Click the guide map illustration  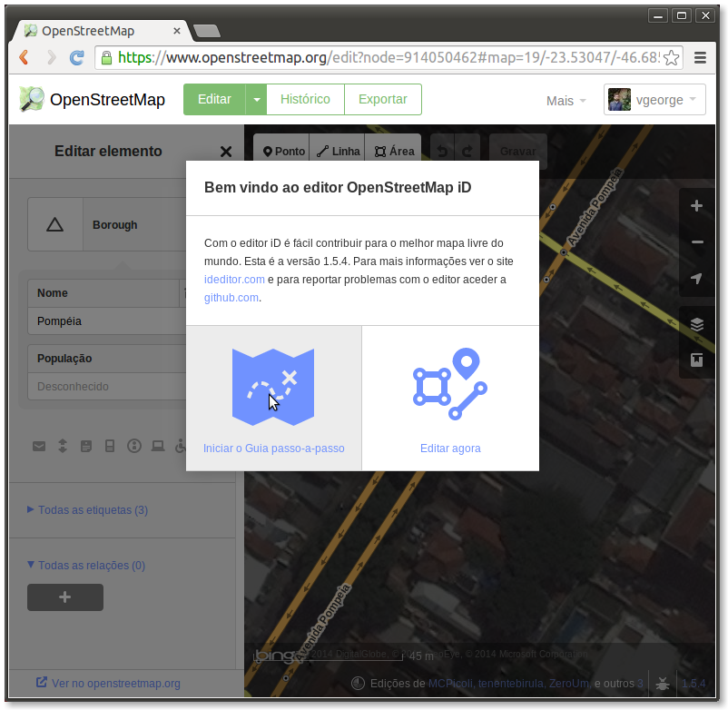point(273,387)
